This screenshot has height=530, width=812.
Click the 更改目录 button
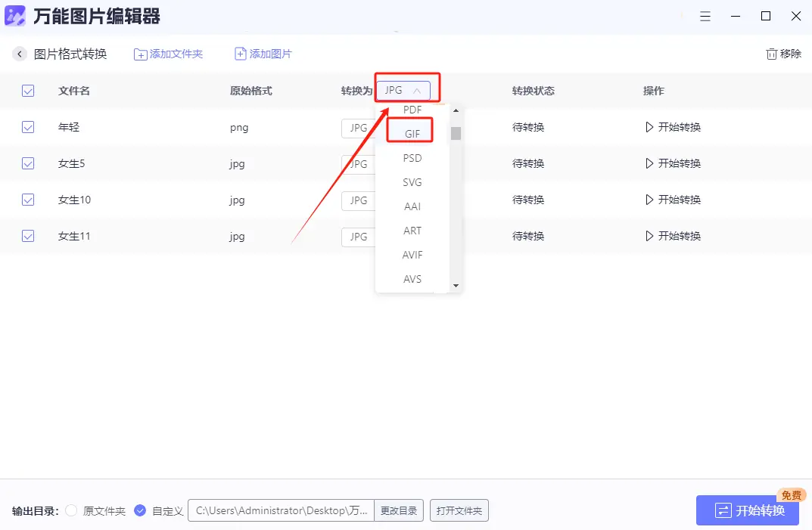coord(399,510)
